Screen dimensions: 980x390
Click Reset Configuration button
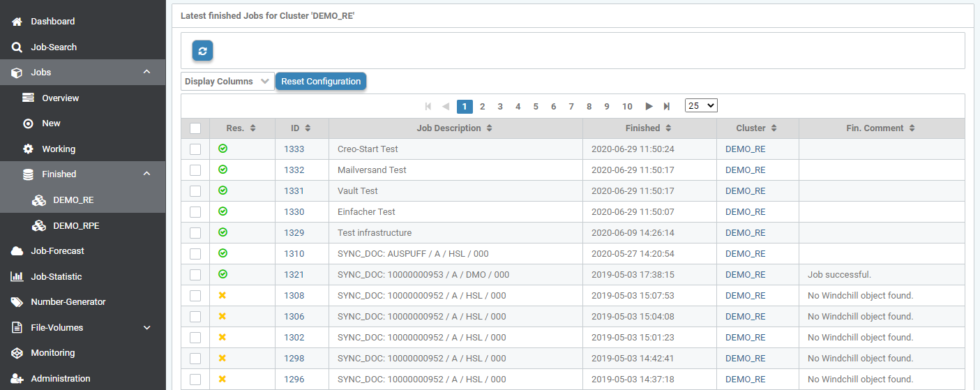pyautogui.click(x=321, y=82)
